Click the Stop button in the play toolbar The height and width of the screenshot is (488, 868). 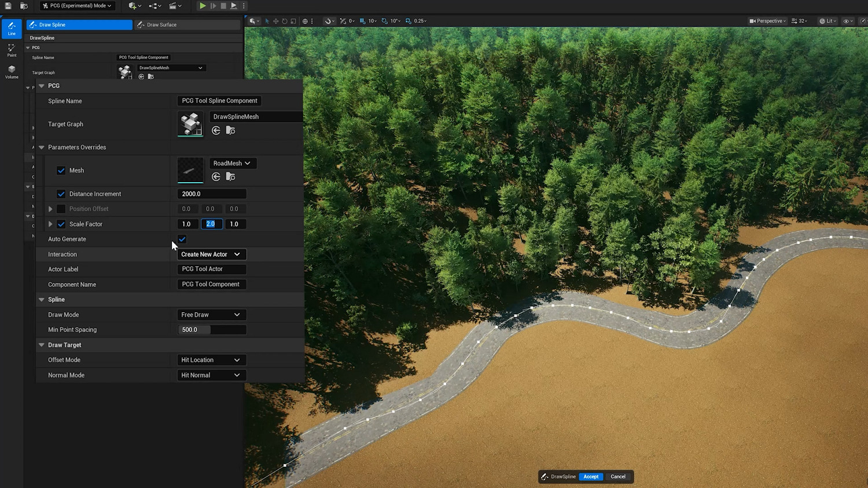pos(223,6)
